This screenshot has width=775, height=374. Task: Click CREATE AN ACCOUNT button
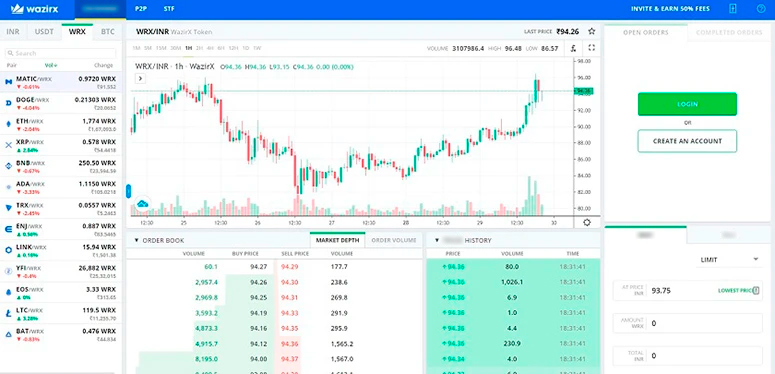687,141
